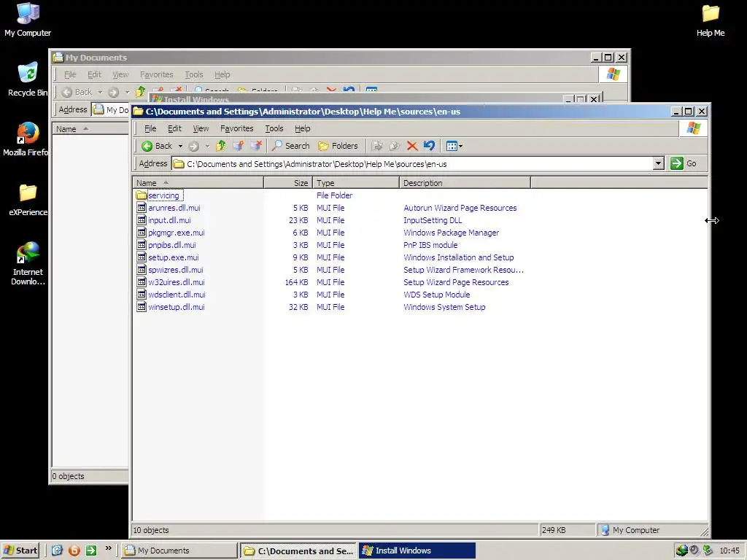Click the 'Windows Installation and Setup' description text

click(x=459, y=257)
